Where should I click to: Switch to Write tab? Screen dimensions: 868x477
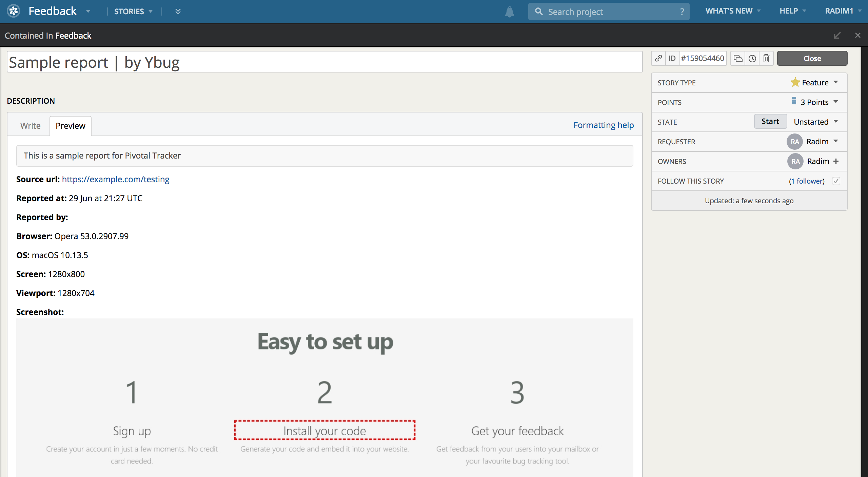click(x=30, y=126)
